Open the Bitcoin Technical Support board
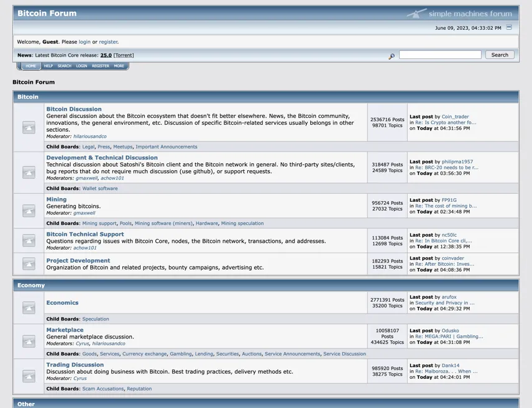Image resolution: width=532 pixels, height=408 pixels. [x=85, y=234]
